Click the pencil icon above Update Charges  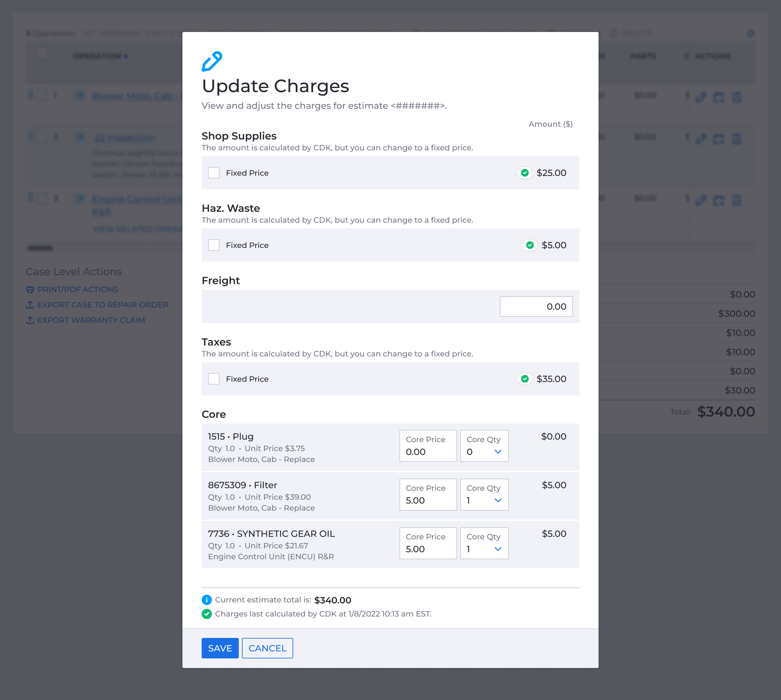(x=212, y=61)
